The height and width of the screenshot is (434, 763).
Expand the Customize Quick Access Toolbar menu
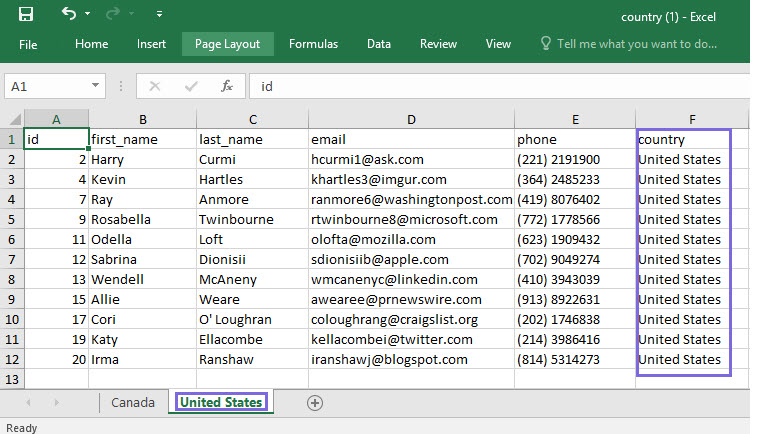click(160, 15)
